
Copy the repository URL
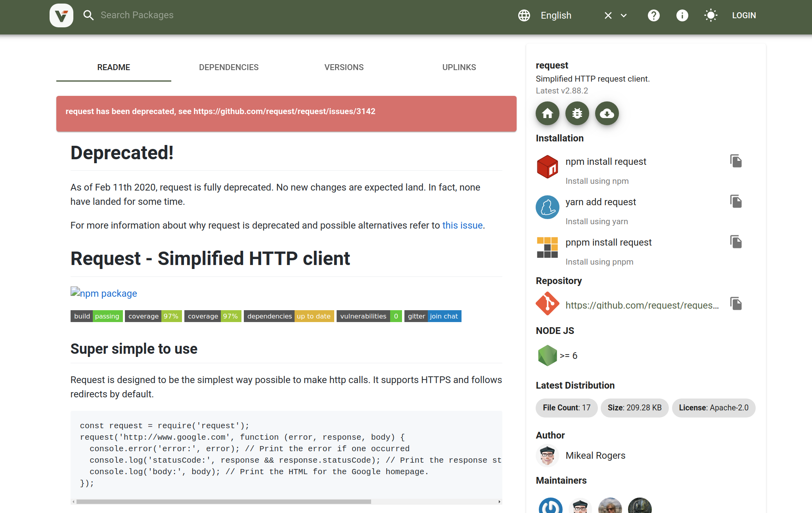pos(736,304)
